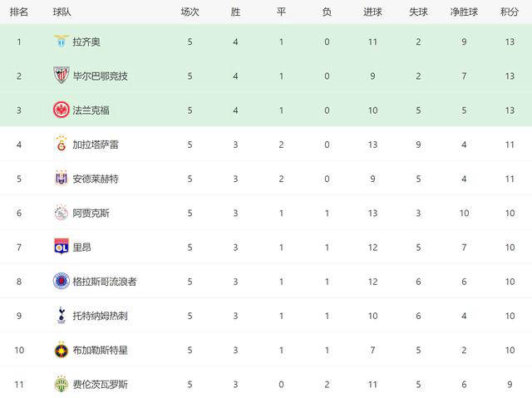Click the FCSB (布加勒斯特星) crest
532x398 pixels.
[x=61, y=350]
